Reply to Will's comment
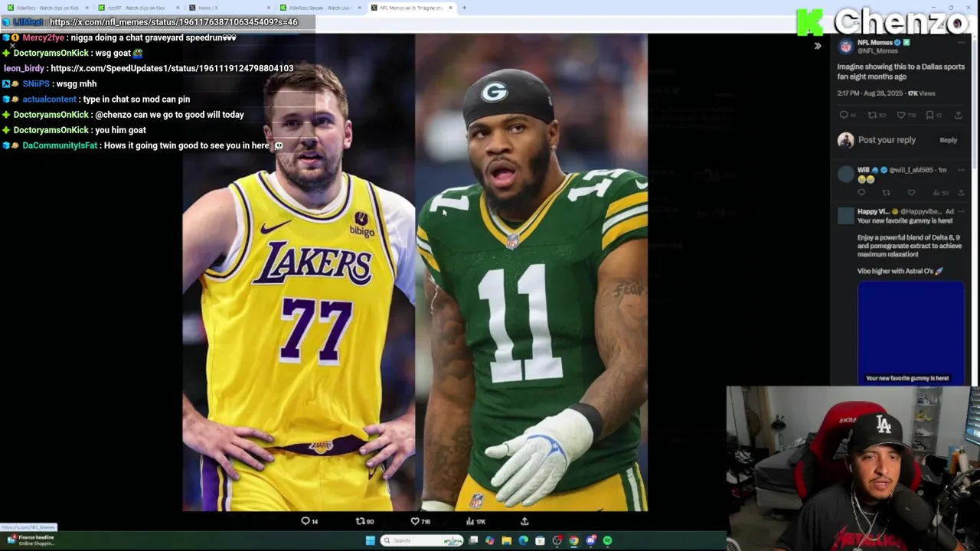This screenshot has height=551, width=980. click(x=861, y=193)
